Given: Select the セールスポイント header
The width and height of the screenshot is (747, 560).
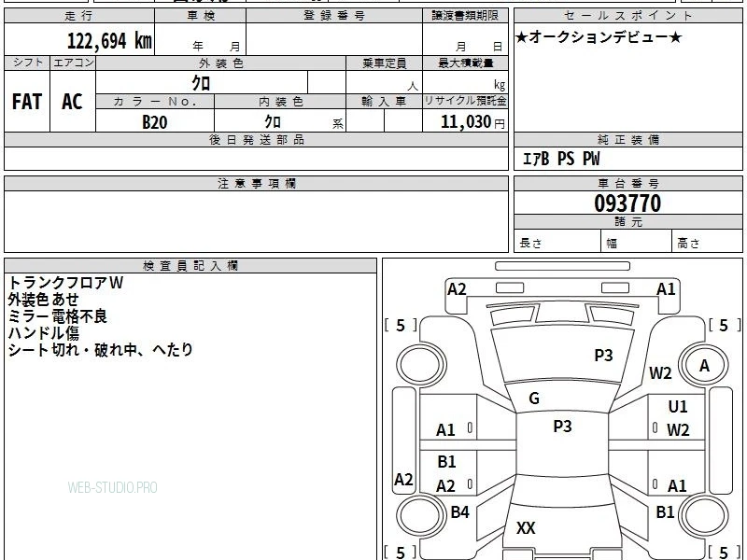Looking at the screenshot, I should pos(627,16).
